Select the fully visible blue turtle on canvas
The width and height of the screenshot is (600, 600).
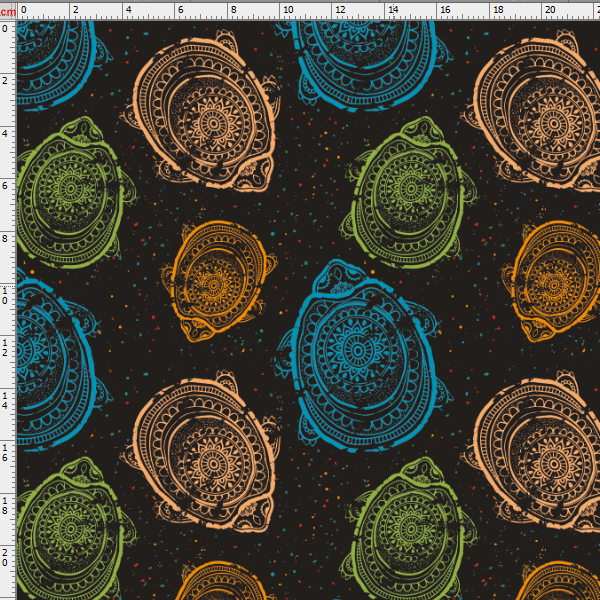coord(363,355)
